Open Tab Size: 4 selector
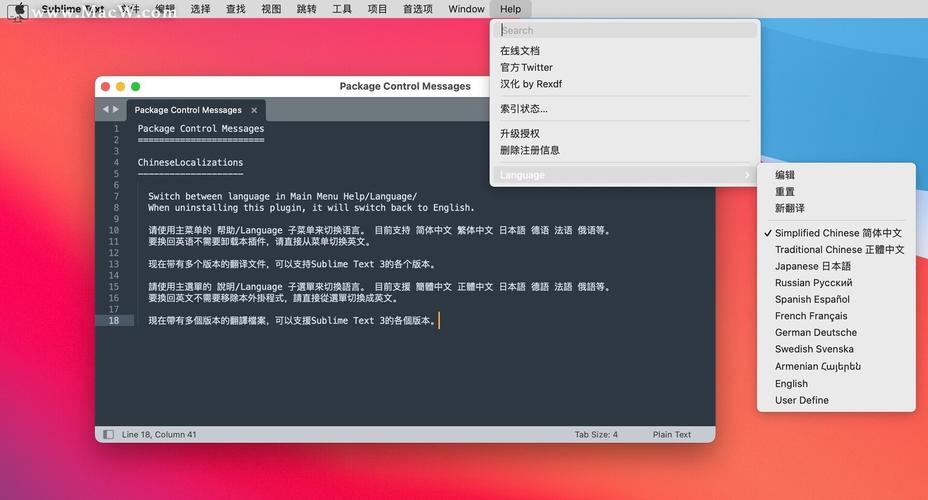The height and width of the screenshot is (500, 928). (x=596, y=434)
